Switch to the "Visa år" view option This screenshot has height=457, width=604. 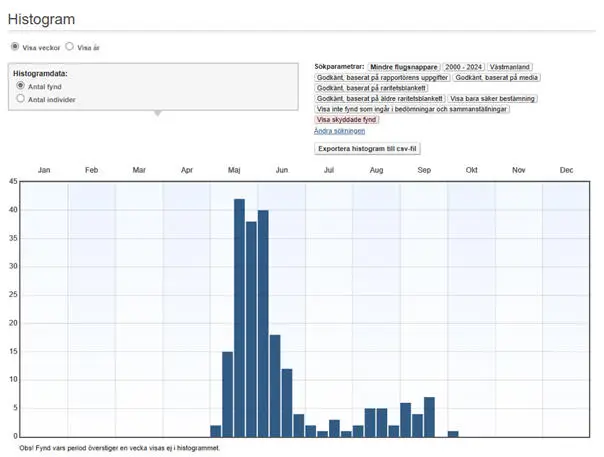[x=69, y=46]
